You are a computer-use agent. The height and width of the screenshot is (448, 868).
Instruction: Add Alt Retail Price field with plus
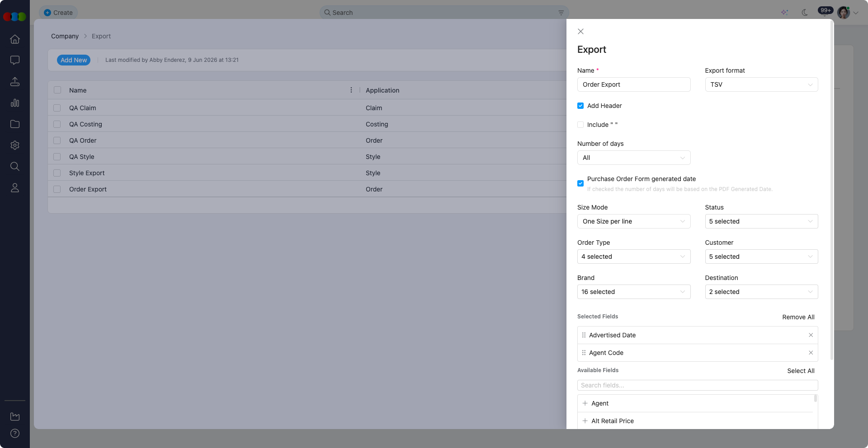click(x=585, y=421)
